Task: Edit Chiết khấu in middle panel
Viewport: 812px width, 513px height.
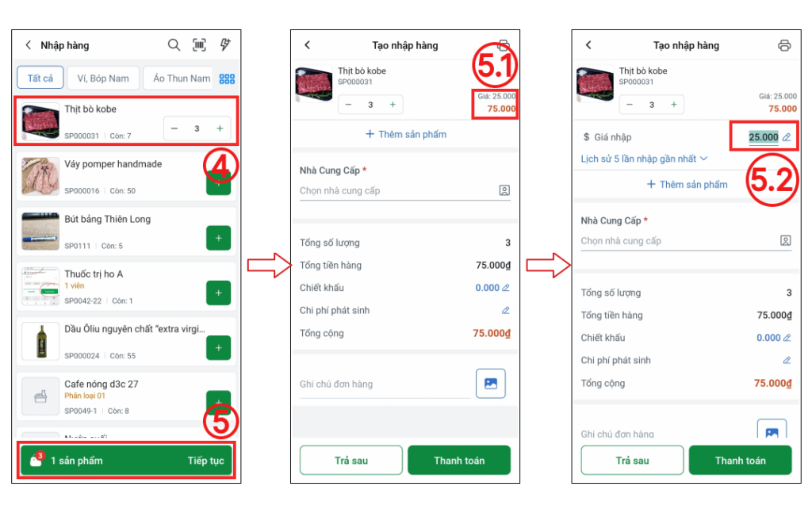Action: click(505, 288)
